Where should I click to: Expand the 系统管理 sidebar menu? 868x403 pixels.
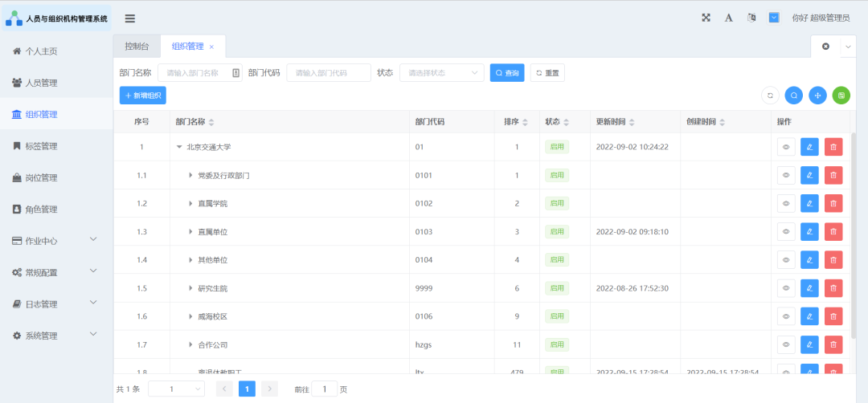tap(55, 336)
